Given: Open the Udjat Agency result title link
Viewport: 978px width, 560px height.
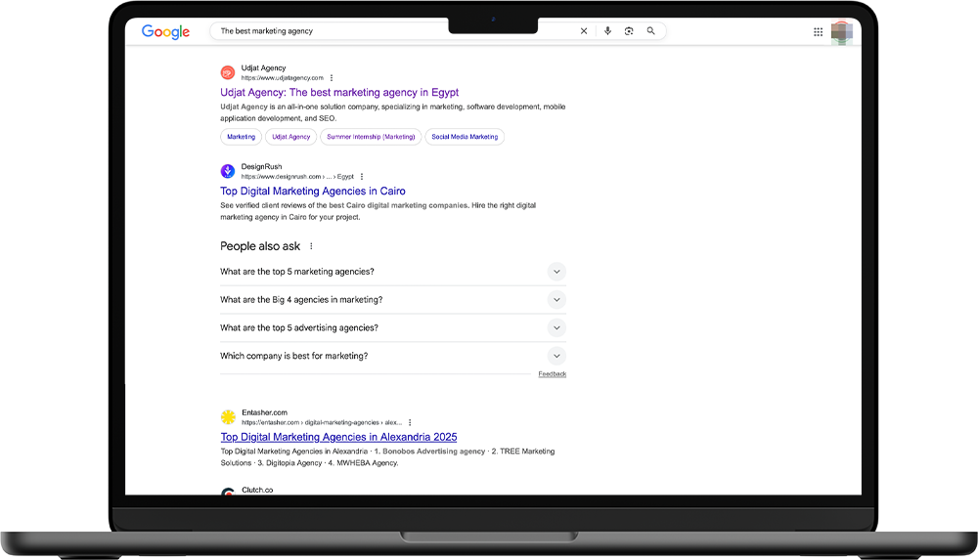Looking at the screenshot, I should (x=338, y=93).
